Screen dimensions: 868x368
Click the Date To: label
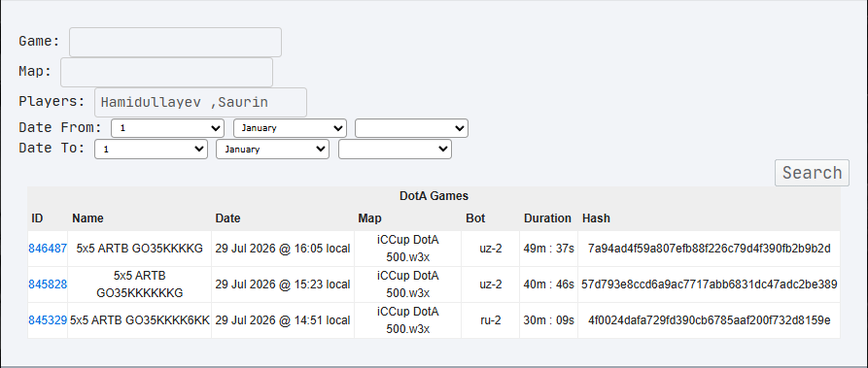point(52,149)
